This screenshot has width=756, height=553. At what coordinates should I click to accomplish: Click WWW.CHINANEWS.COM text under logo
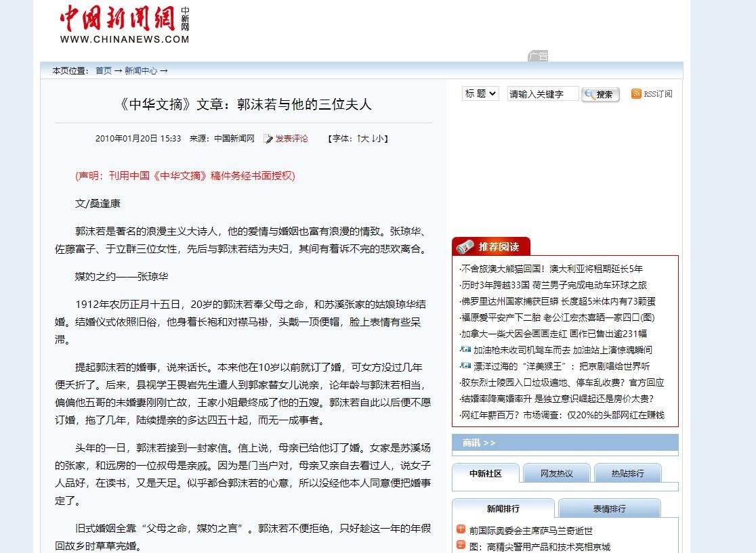pos(125,39)
